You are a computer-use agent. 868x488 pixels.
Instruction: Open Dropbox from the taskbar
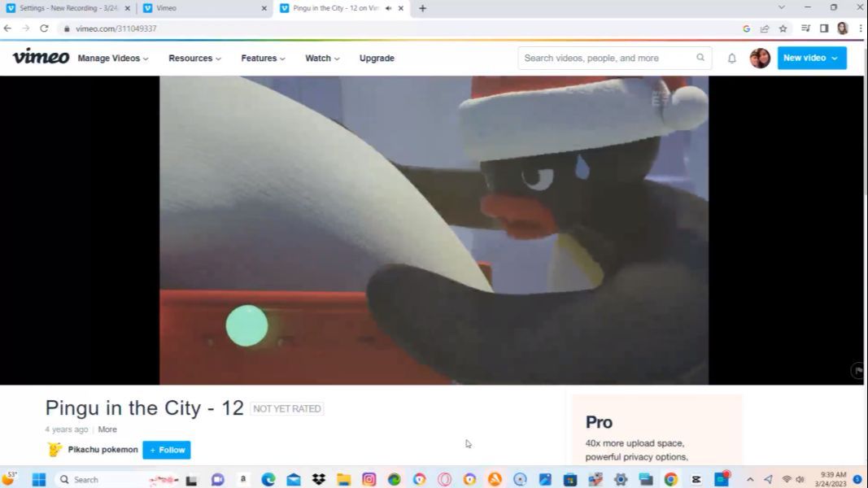click(x=319, y=479)
